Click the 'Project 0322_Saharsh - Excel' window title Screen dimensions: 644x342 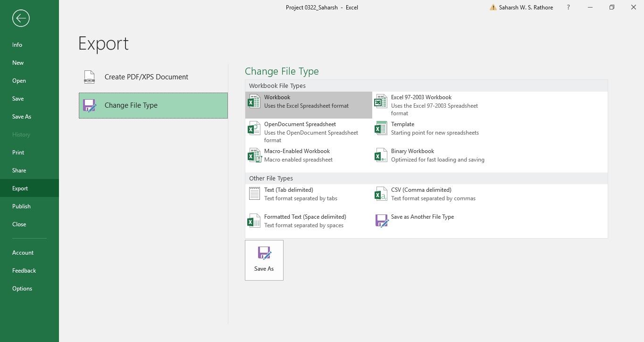click(x=322, y=8)
